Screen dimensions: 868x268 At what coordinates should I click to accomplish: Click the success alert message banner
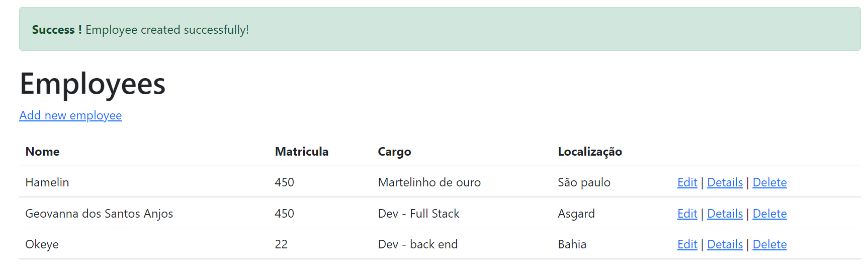point(440,29)
